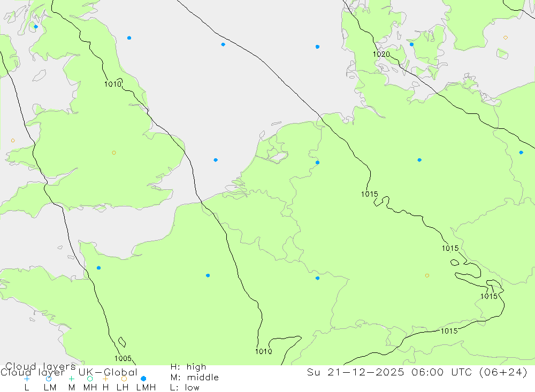Click the 1010 isobar label over northern England
This screenshot has height=392, width=535.
pos(113,84)
